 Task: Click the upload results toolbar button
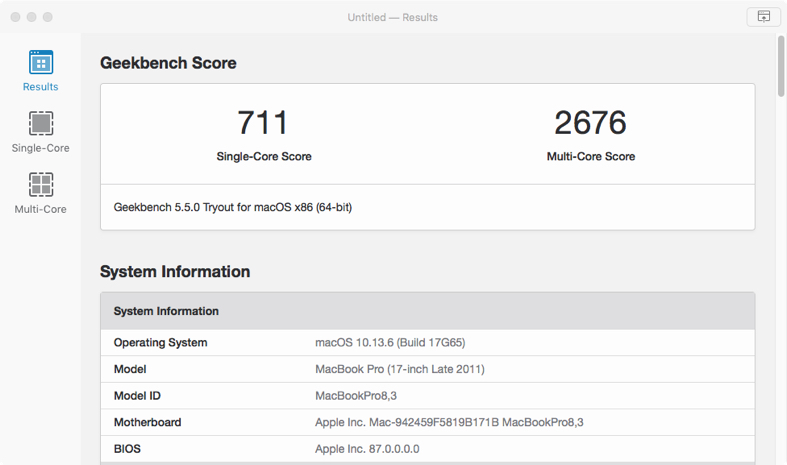(763, 17)
